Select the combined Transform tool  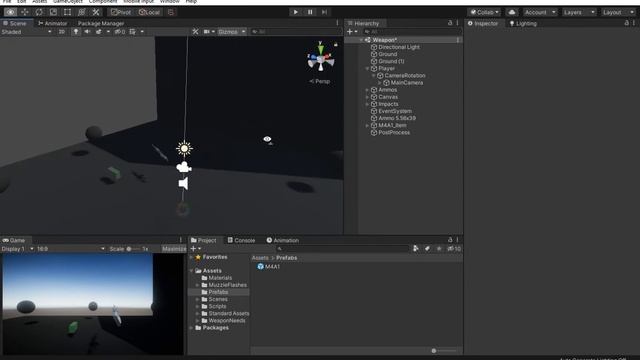pyautogui.click(x=82, y=12)
